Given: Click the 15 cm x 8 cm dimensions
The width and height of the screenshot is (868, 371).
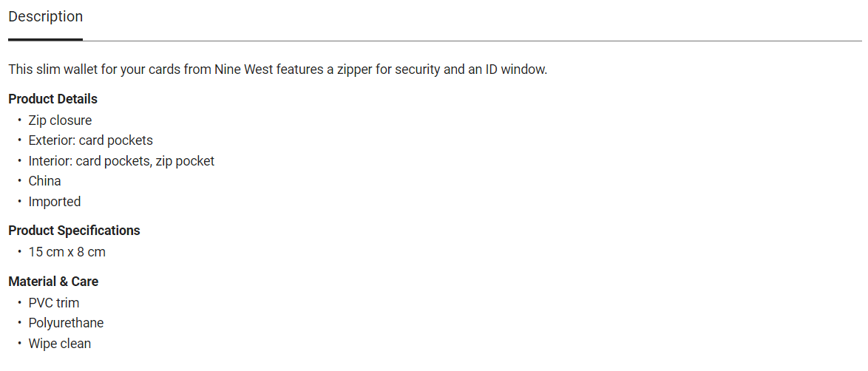Looking at the screenshot, I should tap(67, 252).
